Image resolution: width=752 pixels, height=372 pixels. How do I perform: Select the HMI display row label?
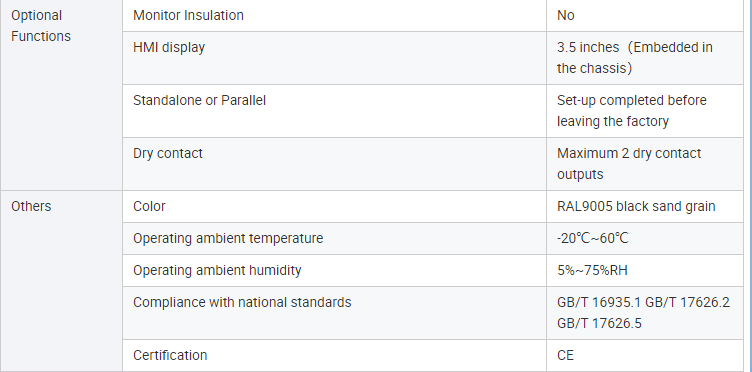click(169, 47)
